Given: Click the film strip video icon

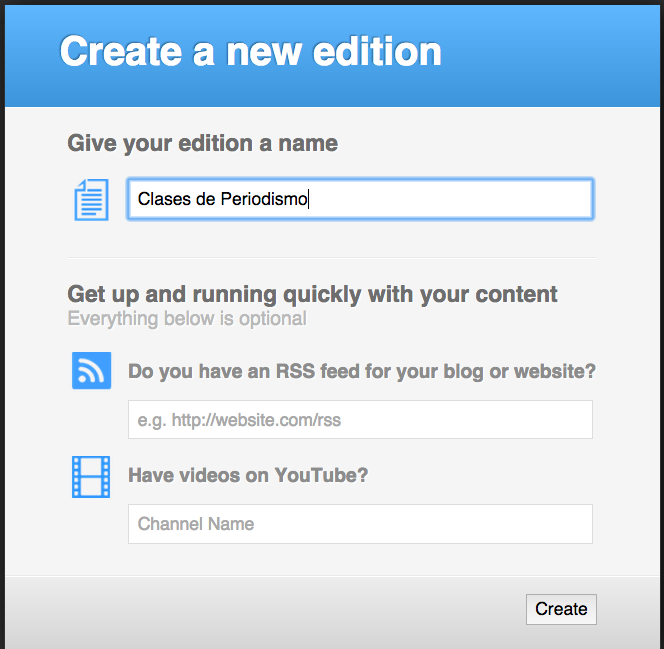Looking at the screenshot, I should (91, 476).
